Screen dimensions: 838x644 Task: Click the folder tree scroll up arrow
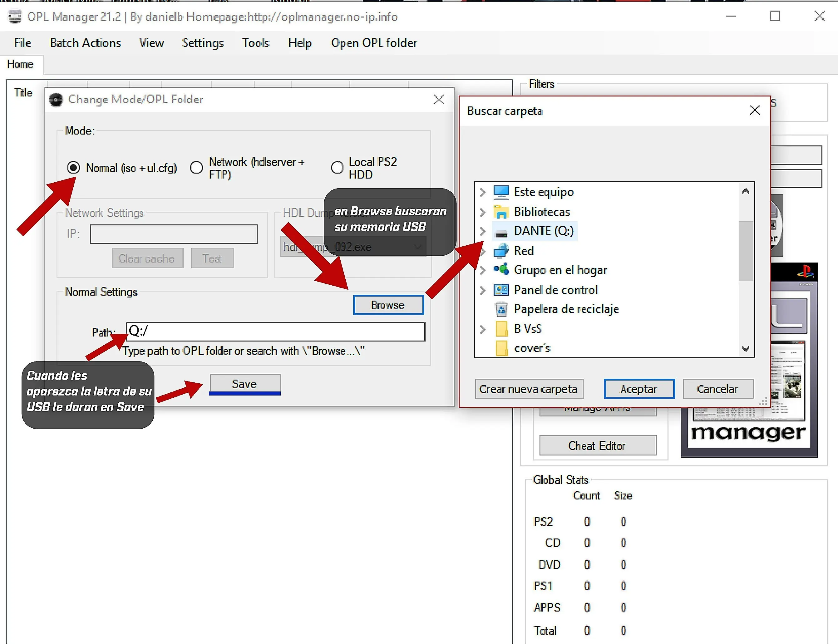pos(746,191)
